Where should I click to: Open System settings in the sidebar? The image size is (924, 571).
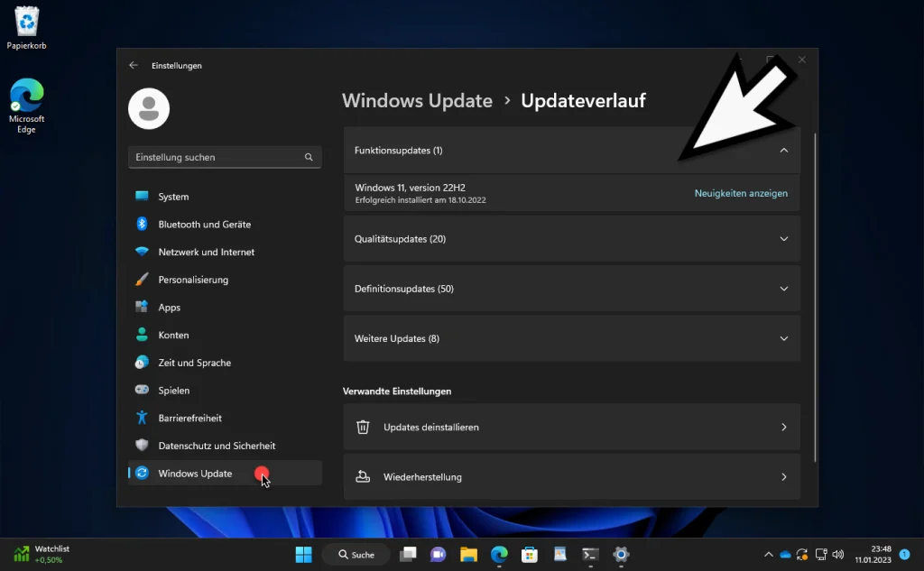click(225, 197)
